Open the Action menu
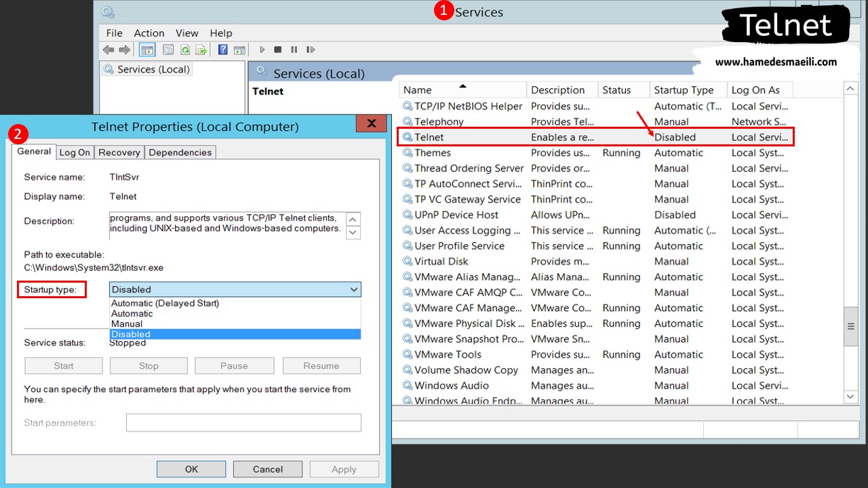This screenshot has width=868, height=488. tap(149, 33)
